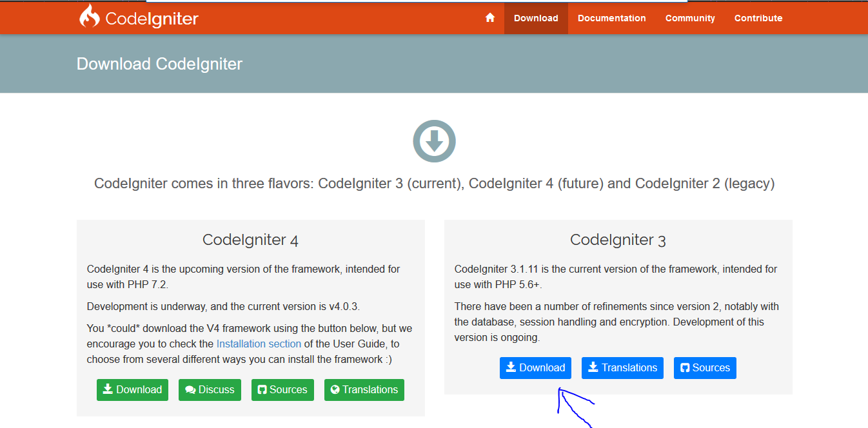Viewport: 868px width, 428px height.
Task: Go to the Community menu item
Action: click(x=690, y=18)
